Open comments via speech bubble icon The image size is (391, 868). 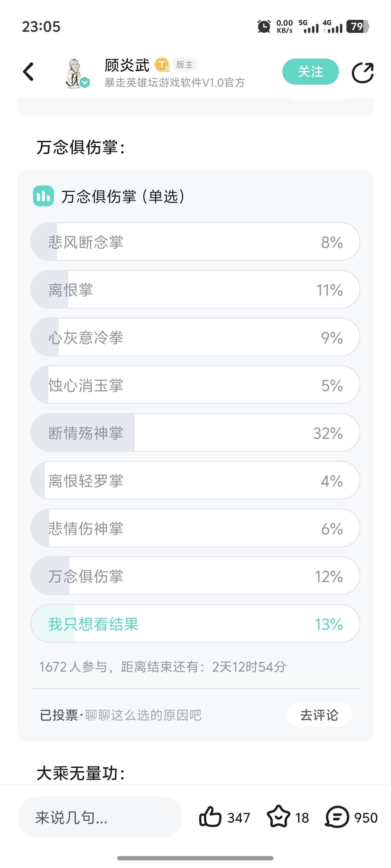(337, 817)
